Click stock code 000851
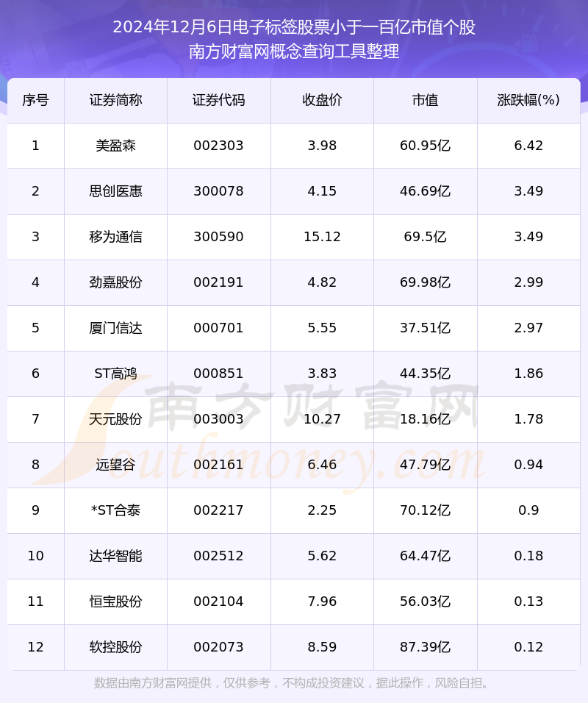Screen dimensions: 588x703 219,374
